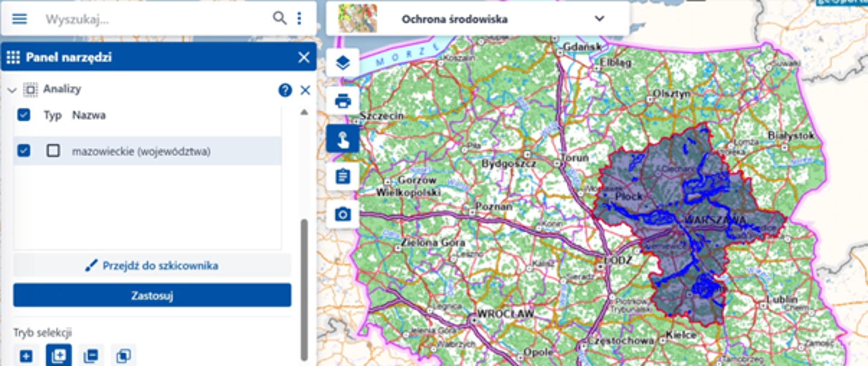Toggle the select-all checkbox beside Typ

point(24,115)
